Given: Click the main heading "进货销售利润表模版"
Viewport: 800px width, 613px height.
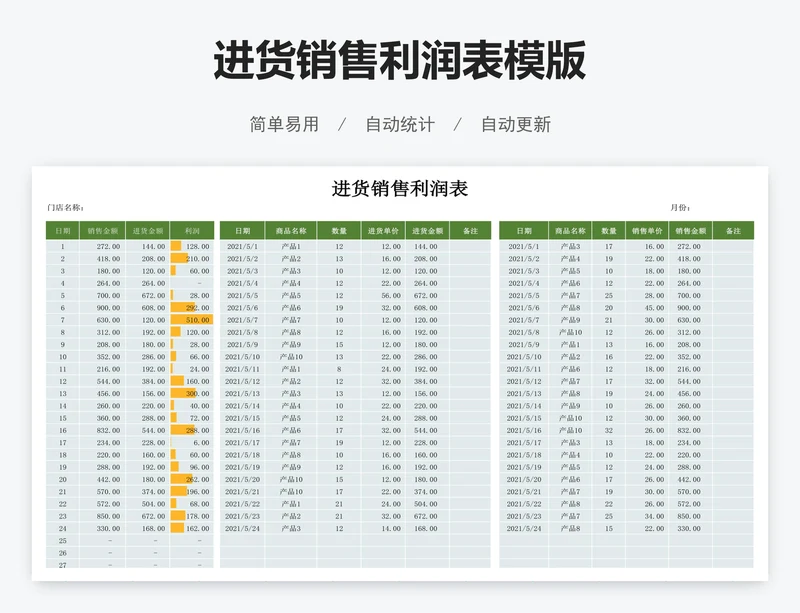Looking at the screenshot, I should (399, 61).
